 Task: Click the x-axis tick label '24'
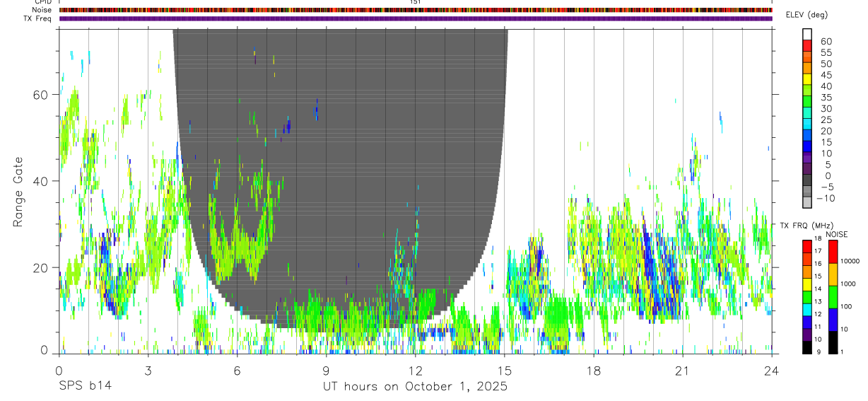pos(771,370)
